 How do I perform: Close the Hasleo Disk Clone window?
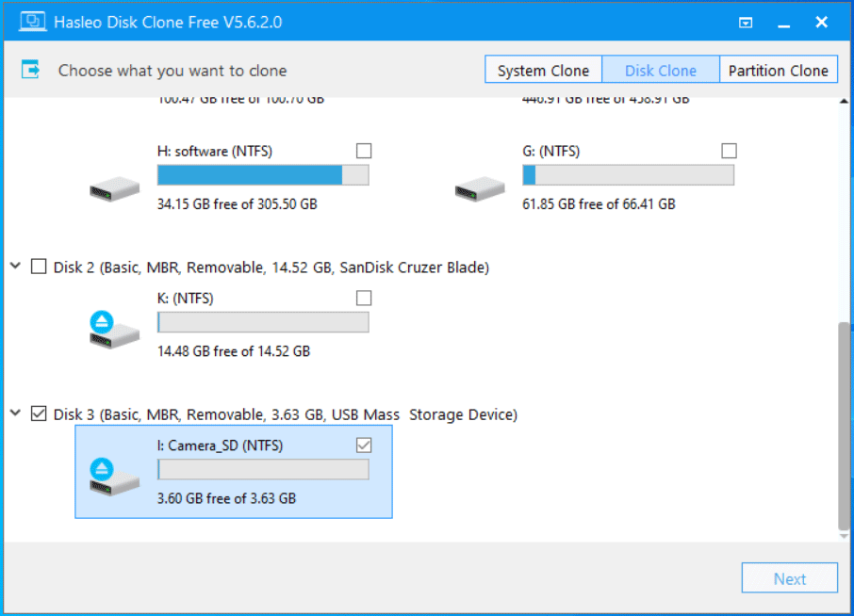821,22
